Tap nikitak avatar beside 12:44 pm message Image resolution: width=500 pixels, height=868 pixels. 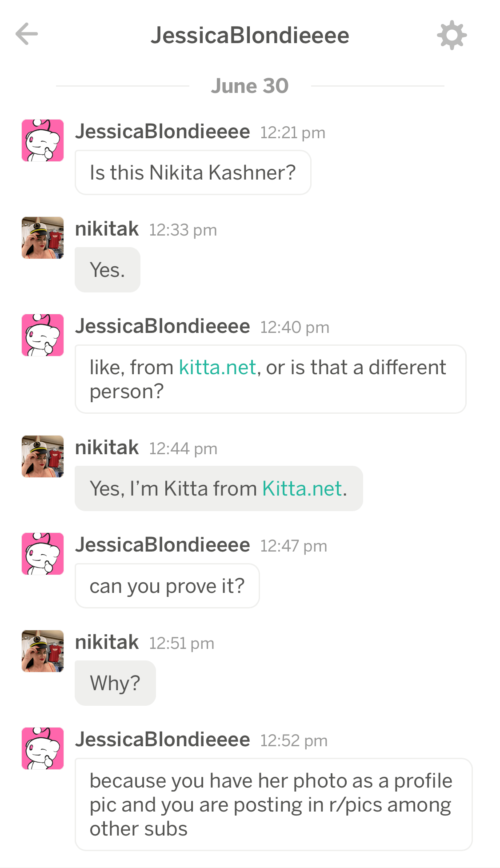point(43,456)
